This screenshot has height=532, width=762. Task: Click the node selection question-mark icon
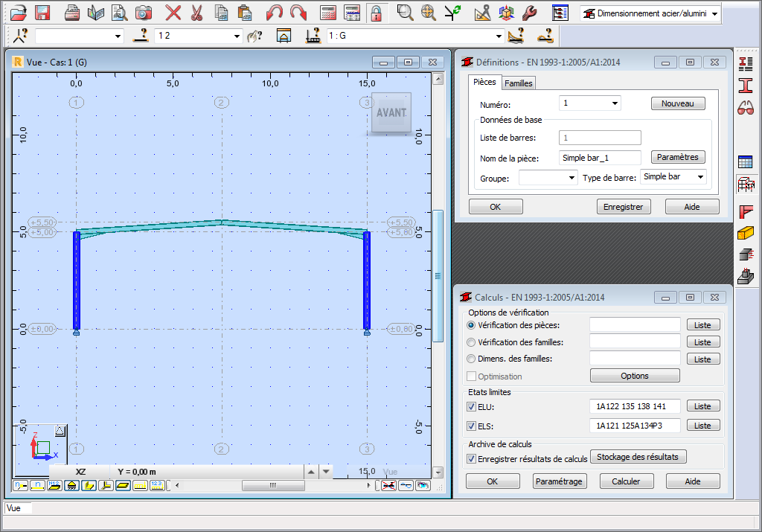point(20,36)
